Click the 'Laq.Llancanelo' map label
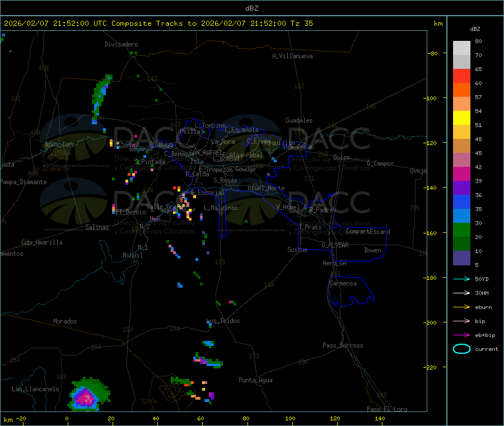 point(36,389)
